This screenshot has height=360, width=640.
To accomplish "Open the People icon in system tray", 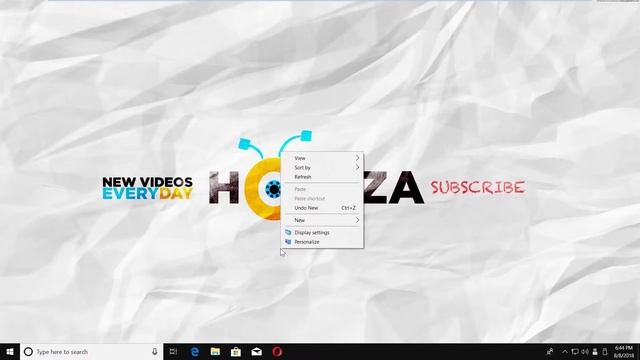I will coord(550,351).
